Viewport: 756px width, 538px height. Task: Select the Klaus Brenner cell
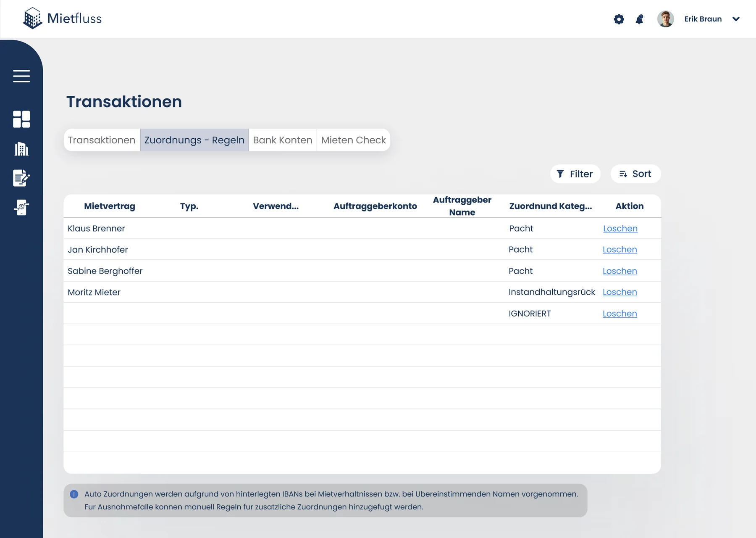click(x=96, y=229)
